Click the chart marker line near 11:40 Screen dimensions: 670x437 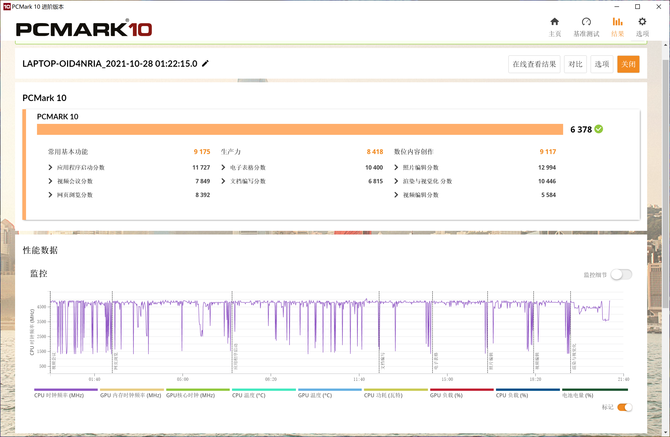click(379, 332)
